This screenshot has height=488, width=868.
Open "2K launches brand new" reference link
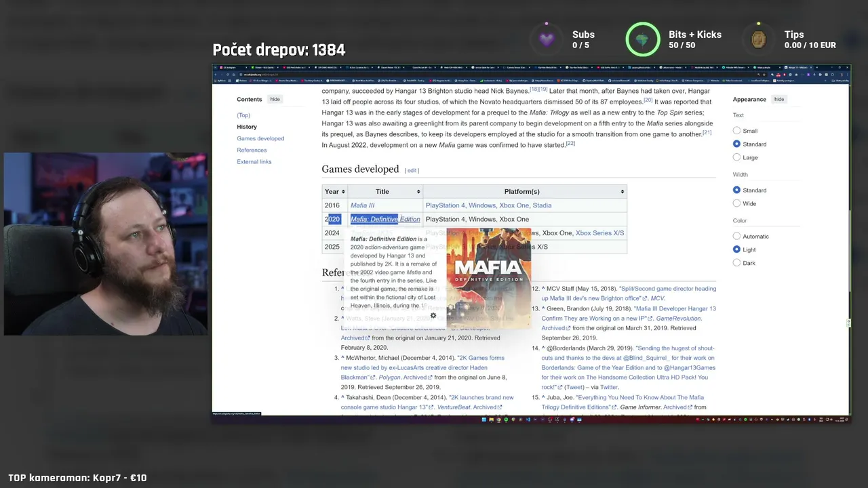[x=427, y=403]
